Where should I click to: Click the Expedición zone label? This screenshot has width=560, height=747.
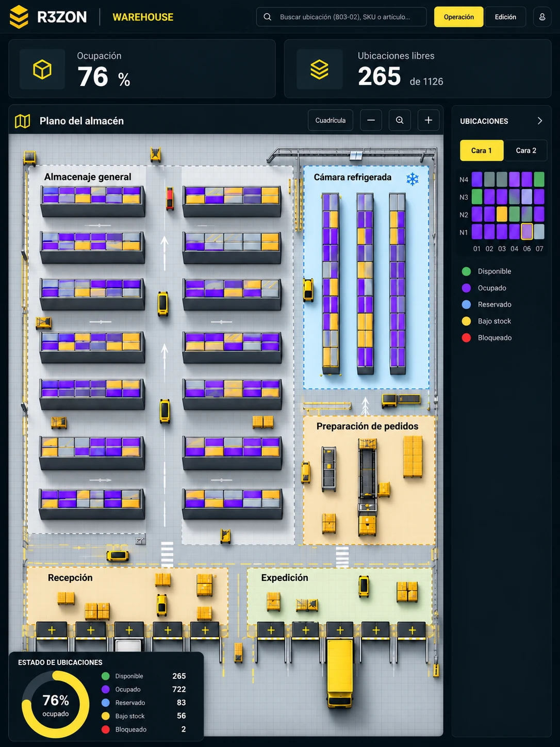[x=285, y=578]
